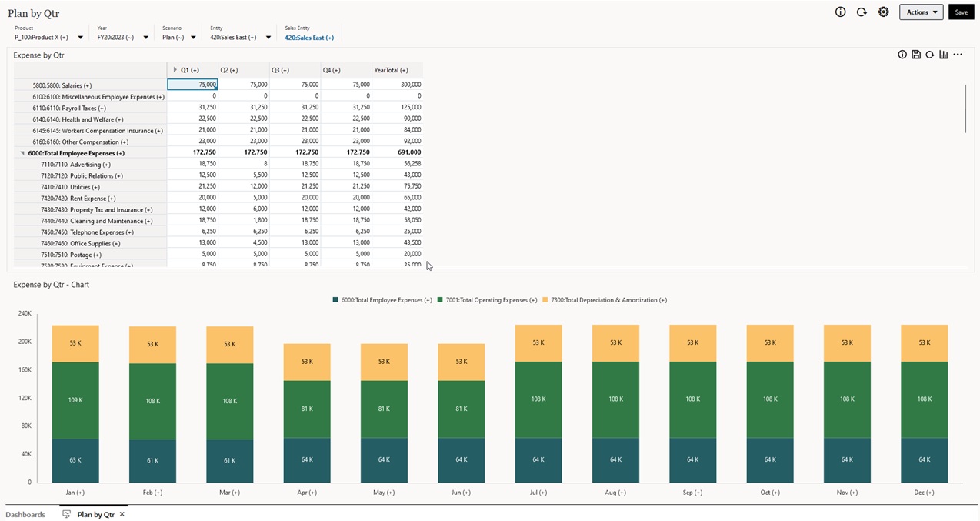Viewport: 980px width, 521px height.
Task: Click Jan 109 K green bar segment
Action: click(x=75, y=401)
